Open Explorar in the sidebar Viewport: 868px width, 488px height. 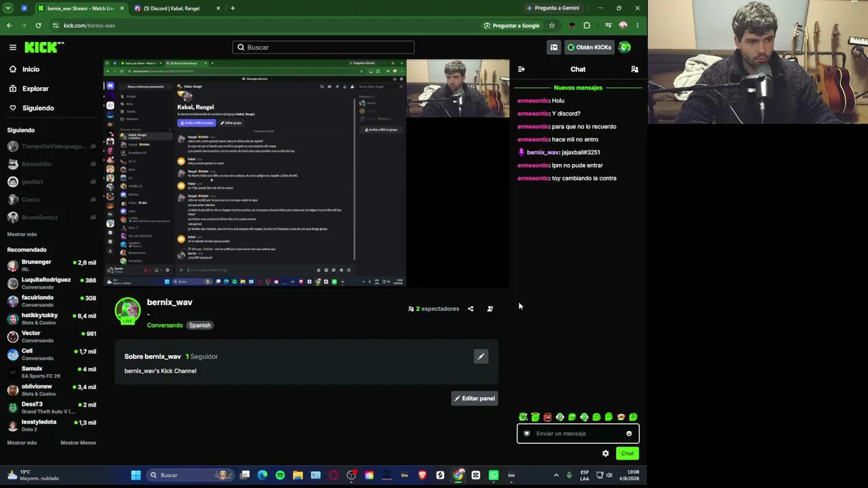pos(35,89)
